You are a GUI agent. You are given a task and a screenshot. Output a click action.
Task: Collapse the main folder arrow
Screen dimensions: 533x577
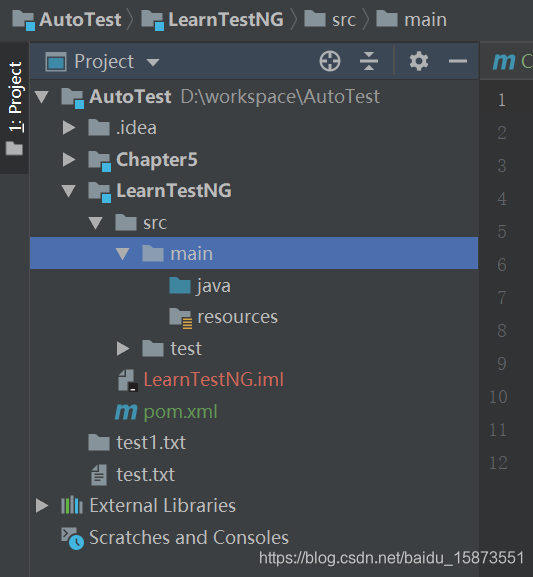[123, 254]
